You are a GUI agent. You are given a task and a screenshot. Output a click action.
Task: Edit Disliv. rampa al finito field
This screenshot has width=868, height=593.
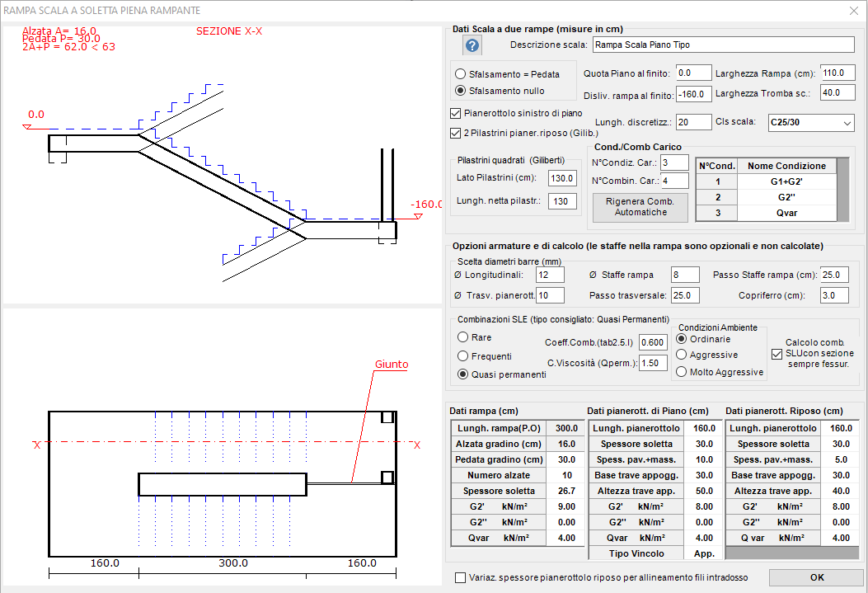pyautogui.click(x=693, y=94)
